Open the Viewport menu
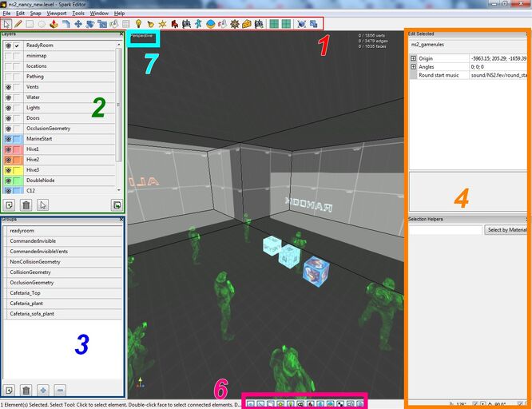This screenshot has height=409, width=532. click(57, 14)
